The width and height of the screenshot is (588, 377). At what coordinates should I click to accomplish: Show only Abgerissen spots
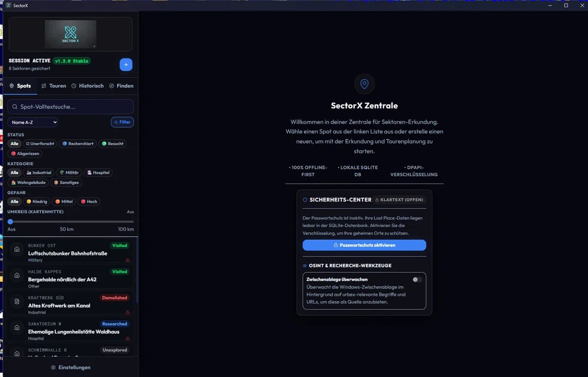25,154
